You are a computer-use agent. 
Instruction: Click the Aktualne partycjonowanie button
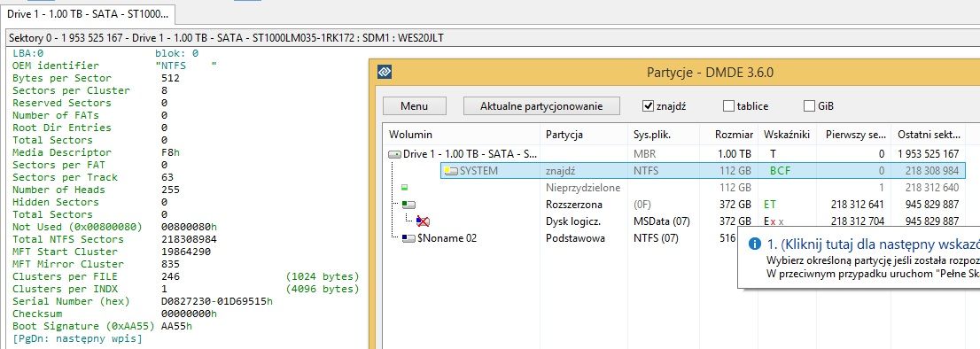tap(541, 106)
